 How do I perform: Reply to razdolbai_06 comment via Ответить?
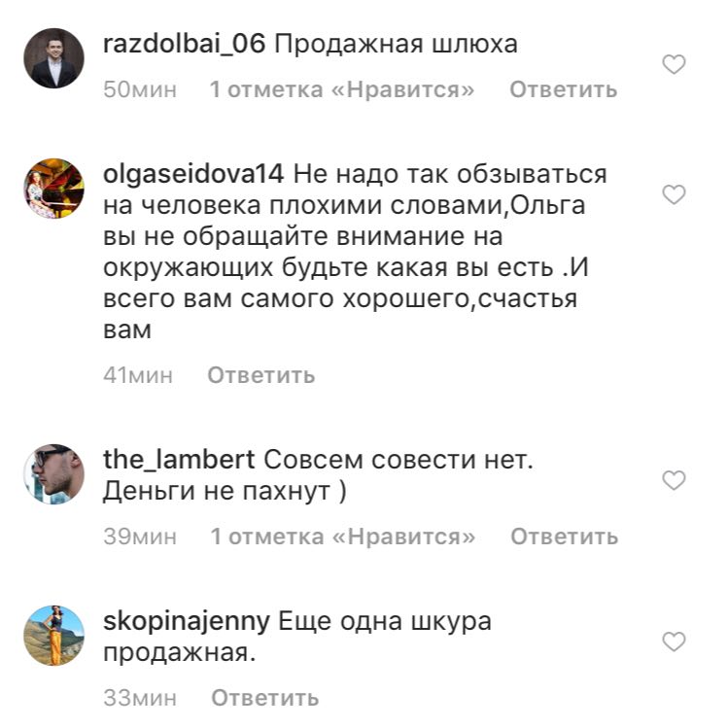pos(563,89)
